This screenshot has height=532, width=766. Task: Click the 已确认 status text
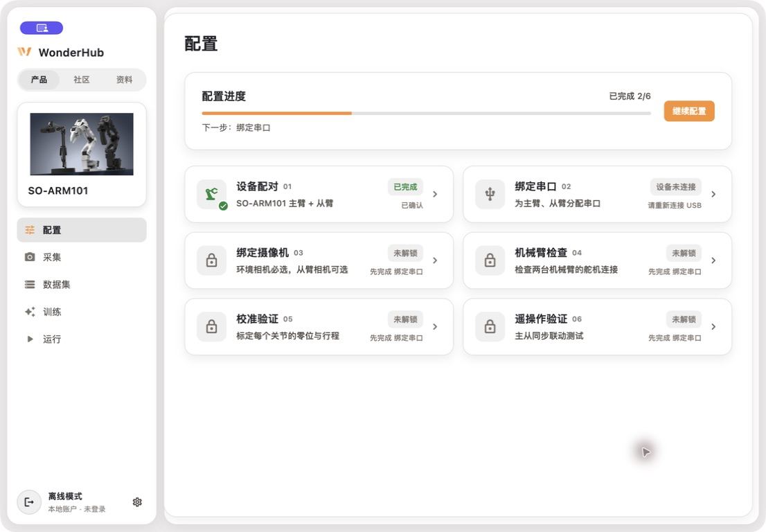(412, 205)
